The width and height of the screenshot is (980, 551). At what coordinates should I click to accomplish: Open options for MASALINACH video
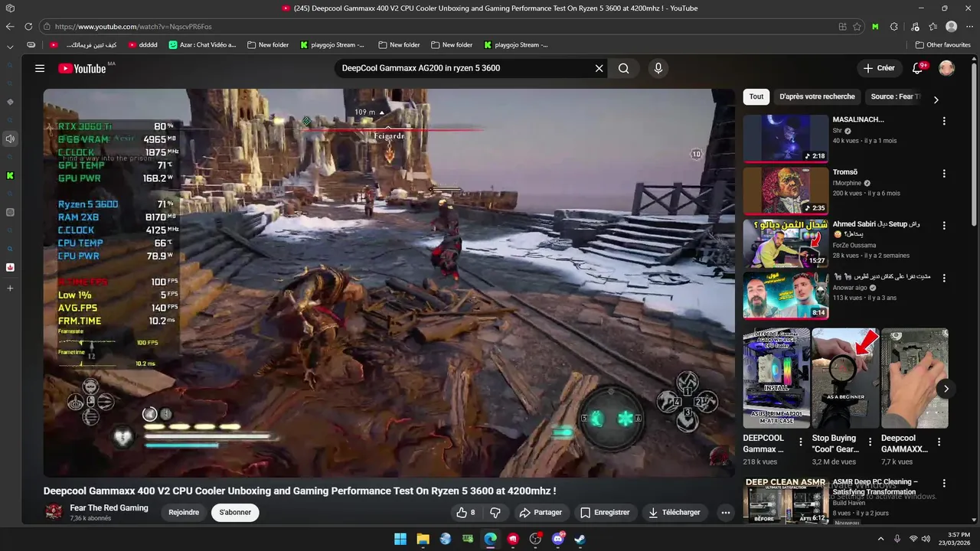[944, 121]
